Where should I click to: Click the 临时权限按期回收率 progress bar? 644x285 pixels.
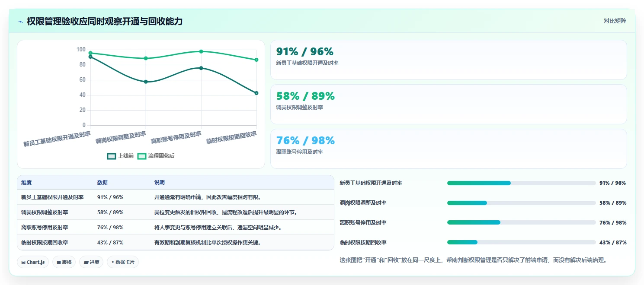click(x=522, y=243)
